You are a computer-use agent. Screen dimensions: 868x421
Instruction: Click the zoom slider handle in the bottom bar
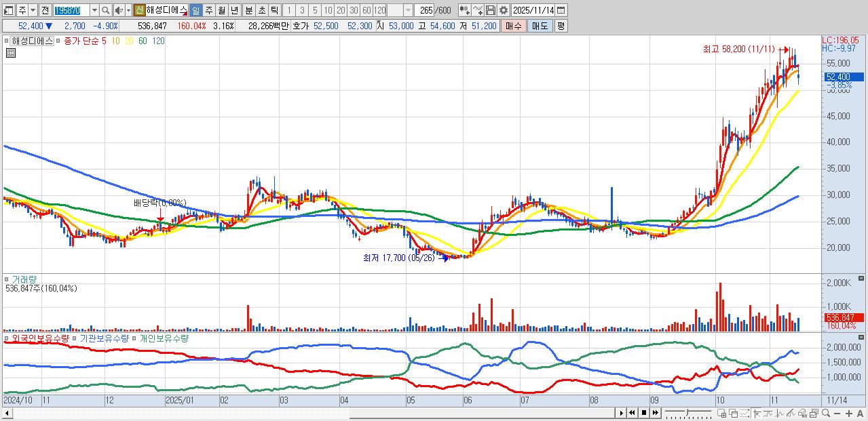pyautogui.click(x=687, y=412)
